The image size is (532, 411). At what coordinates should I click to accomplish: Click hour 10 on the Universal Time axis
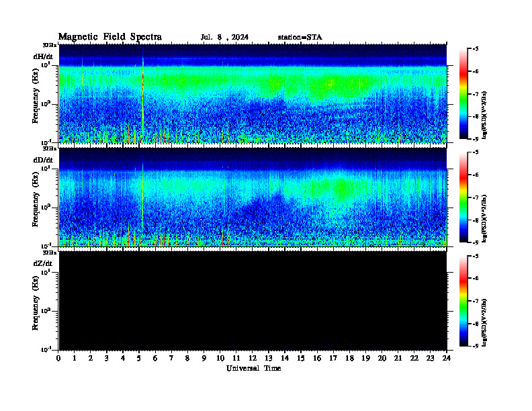click(220, 359)
